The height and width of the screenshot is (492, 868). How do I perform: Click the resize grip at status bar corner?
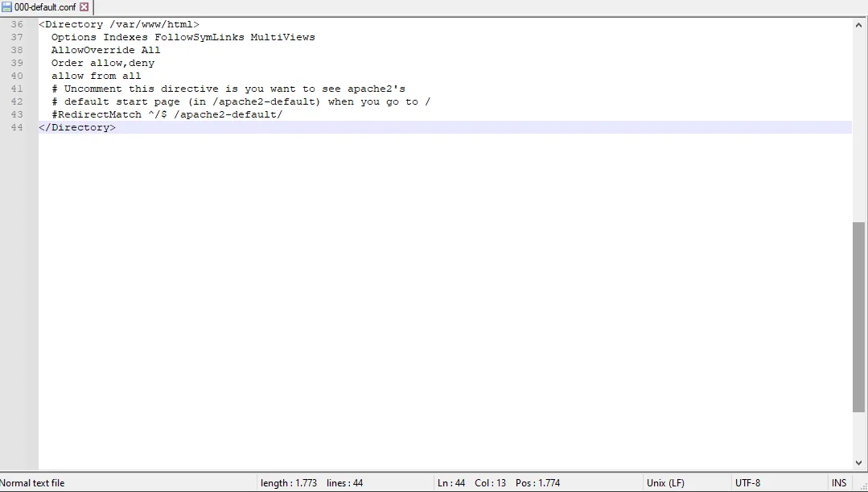[862, 486]
